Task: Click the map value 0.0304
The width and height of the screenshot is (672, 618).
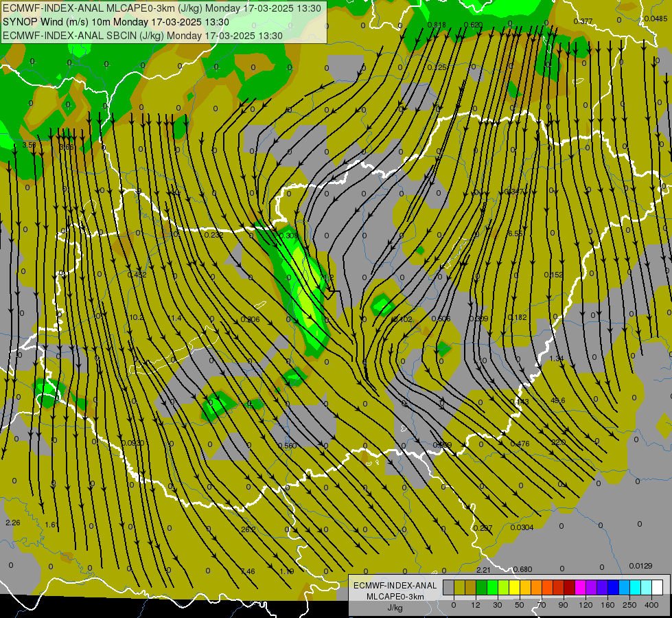Action: [522, 527]
